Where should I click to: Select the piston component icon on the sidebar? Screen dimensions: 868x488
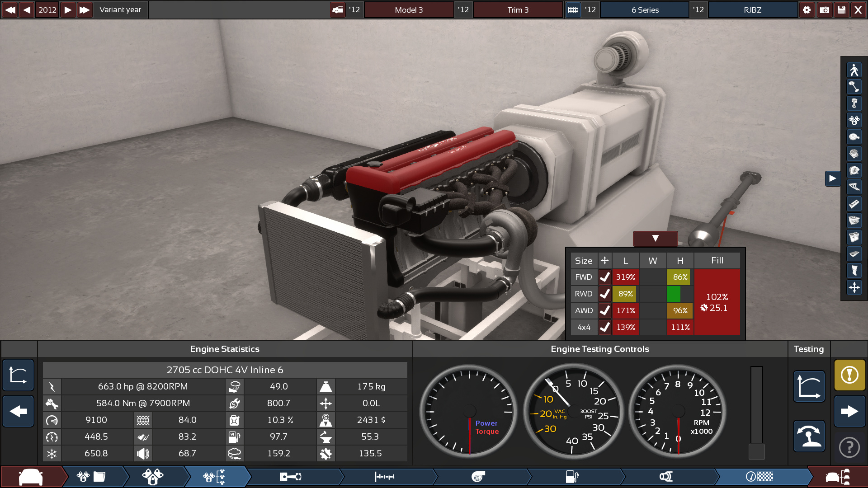point(854,103)
